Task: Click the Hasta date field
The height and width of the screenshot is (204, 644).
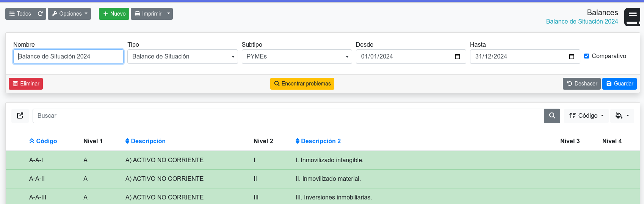Action: 525,57
